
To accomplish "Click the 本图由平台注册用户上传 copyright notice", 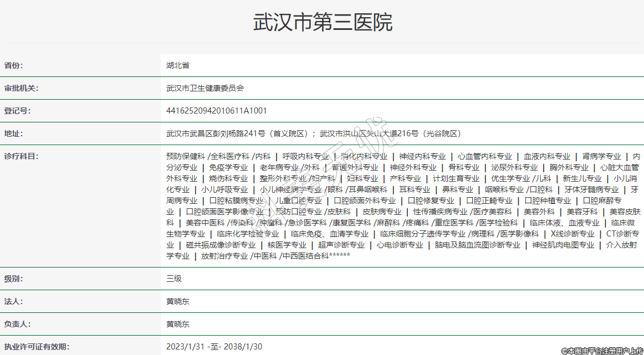I will pyautogui.click(x=602, y=351).
